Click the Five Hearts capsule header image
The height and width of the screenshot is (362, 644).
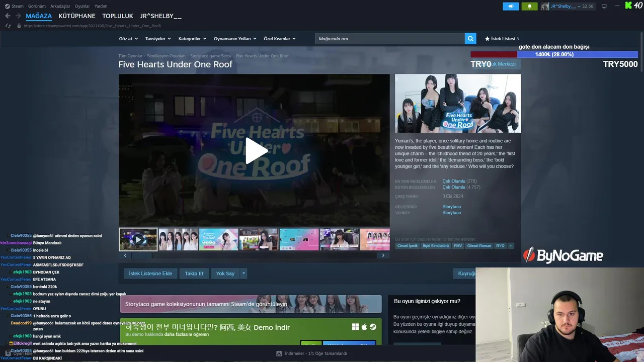pos(458,104)
